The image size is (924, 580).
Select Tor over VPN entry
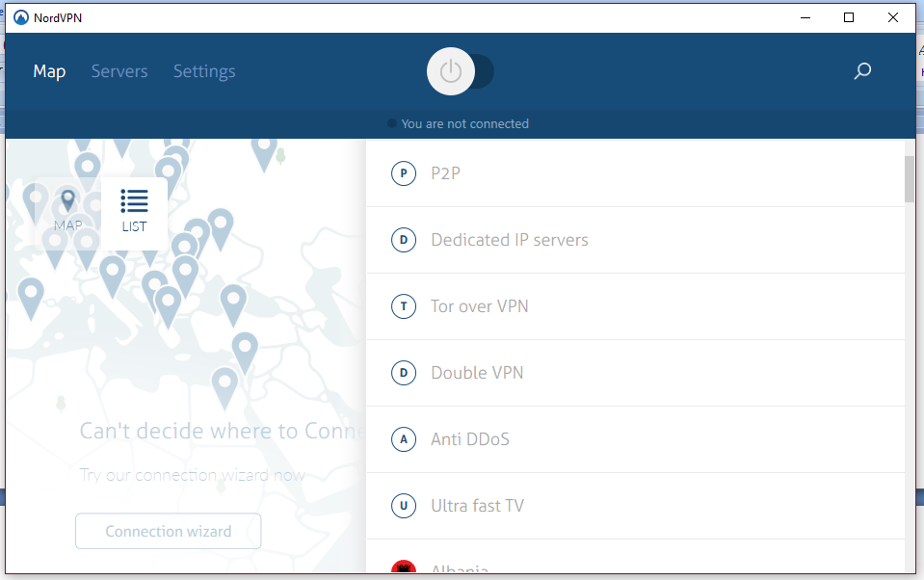[636, 306]
